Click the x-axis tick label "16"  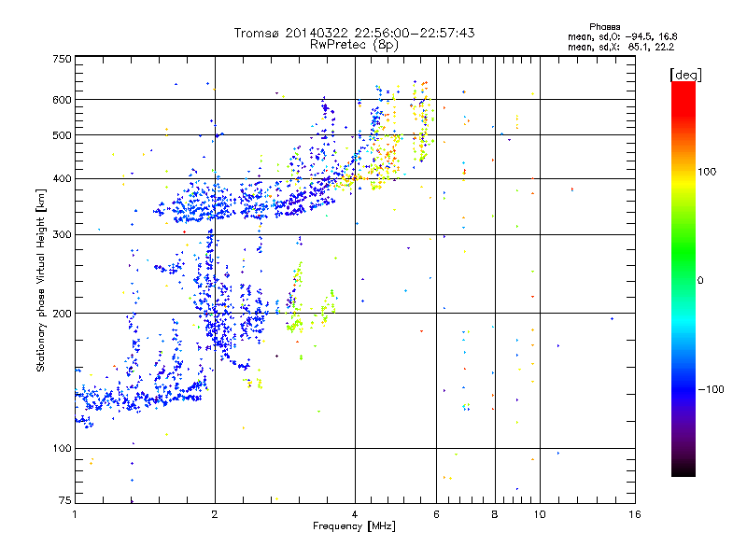click(635, 514)
